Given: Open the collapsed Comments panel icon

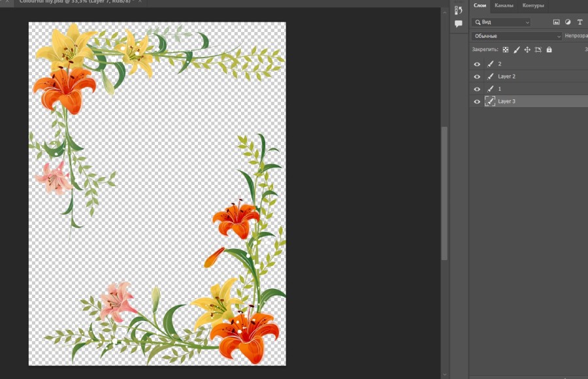Looking at the screenshot, I should 458,24.
